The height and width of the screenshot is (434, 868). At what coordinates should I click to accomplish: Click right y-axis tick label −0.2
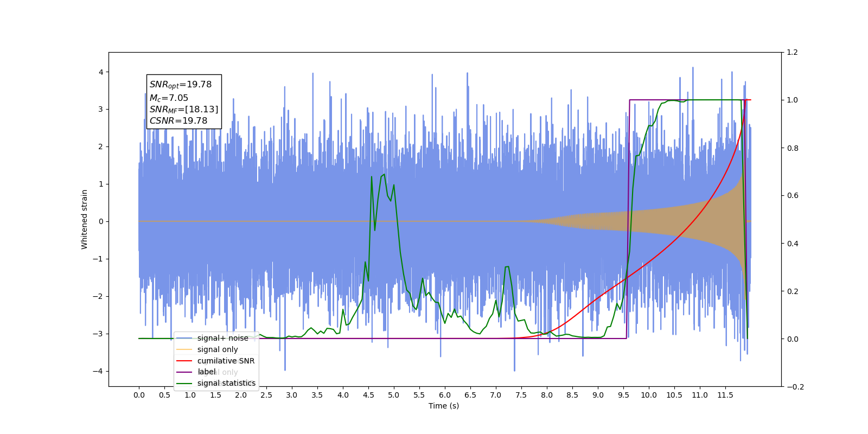tap(795, 387)
